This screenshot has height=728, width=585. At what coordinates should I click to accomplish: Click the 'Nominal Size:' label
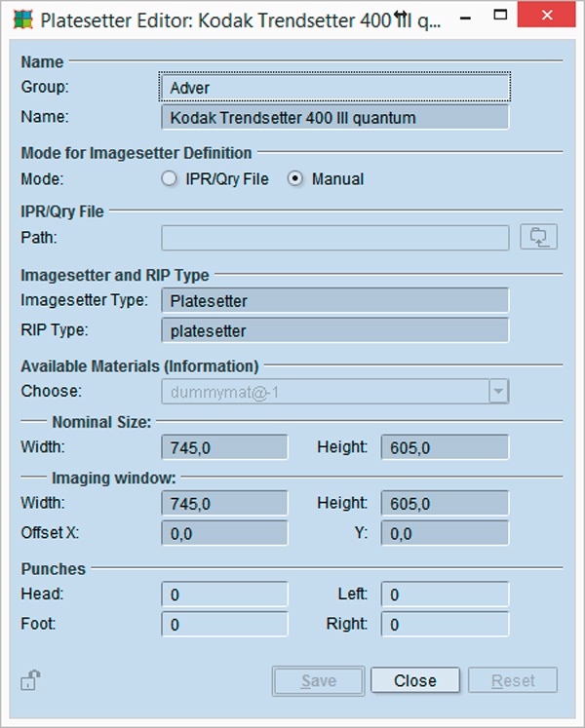coord(101,422)
